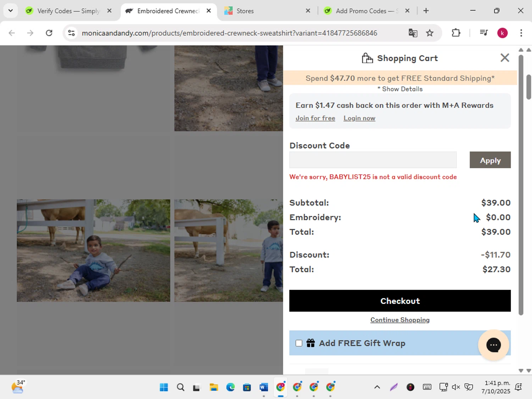Click the cart panel scrollbar thumb
Image resolution: width=532 pixels, height=399 pixels.
coord(521,184)
